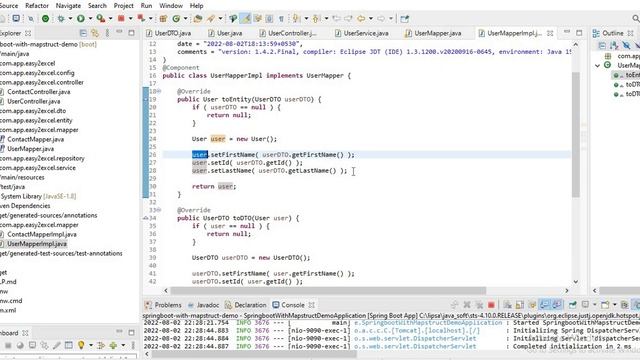Collapse toEntity method fold at line 18
The image size is (640, 360).
pos(159,91)
